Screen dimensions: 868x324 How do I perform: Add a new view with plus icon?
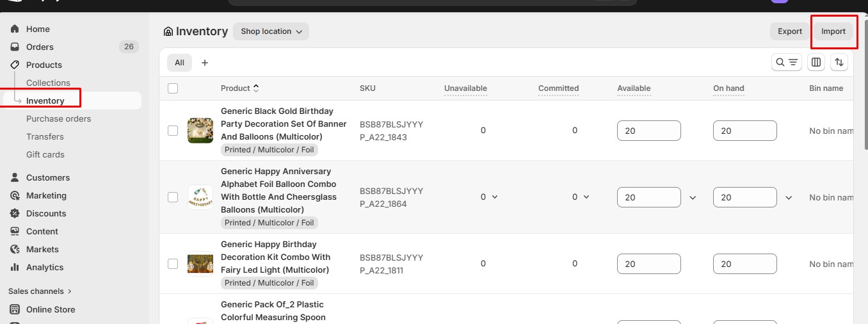205,63
